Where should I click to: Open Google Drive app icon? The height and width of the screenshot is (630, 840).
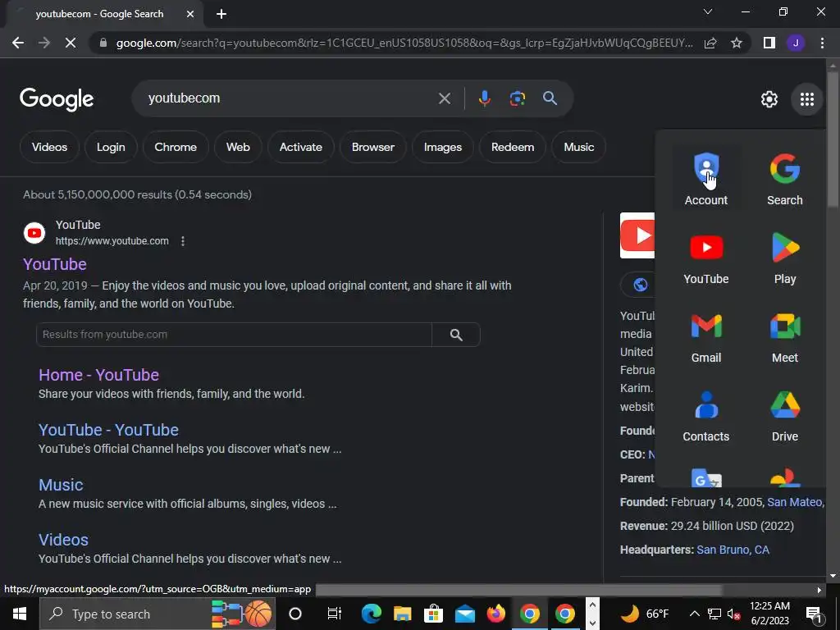[785, 416]
